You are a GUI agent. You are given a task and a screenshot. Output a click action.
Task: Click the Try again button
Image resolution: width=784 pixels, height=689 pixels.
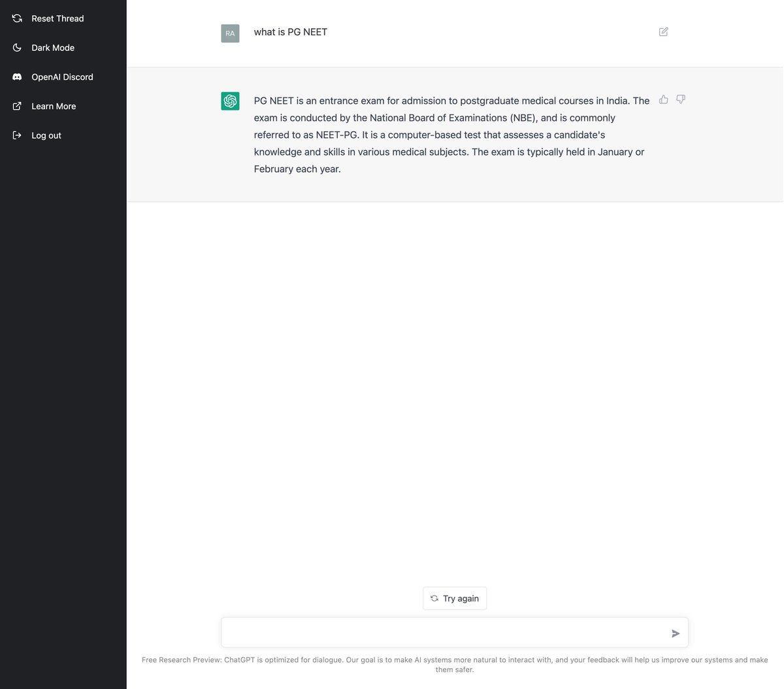(455, 598)
